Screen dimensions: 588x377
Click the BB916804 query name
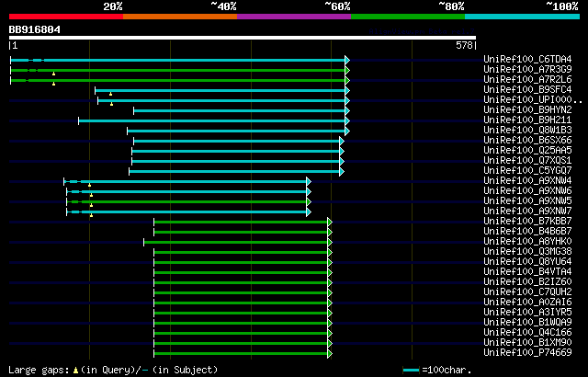(35, 29)
